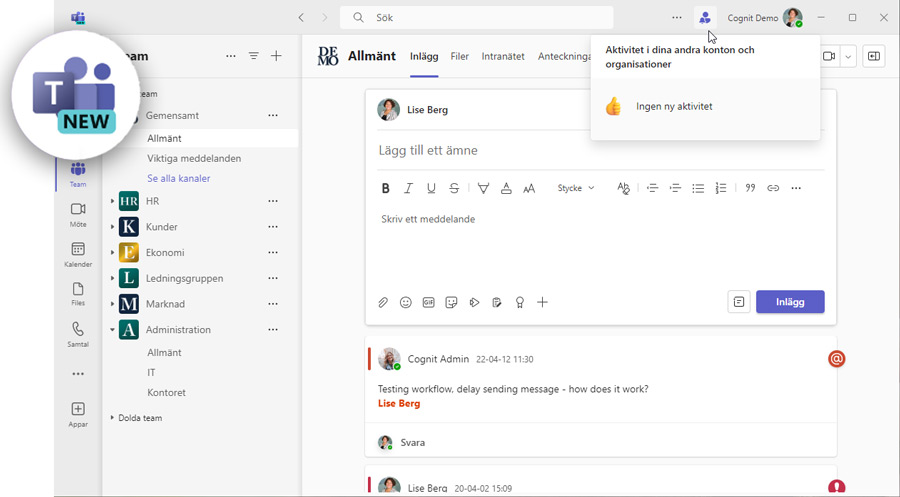This screenshot has height=497, width=900.
Task: Switch to the Filer tab
Action: click(x=459, y=57)
